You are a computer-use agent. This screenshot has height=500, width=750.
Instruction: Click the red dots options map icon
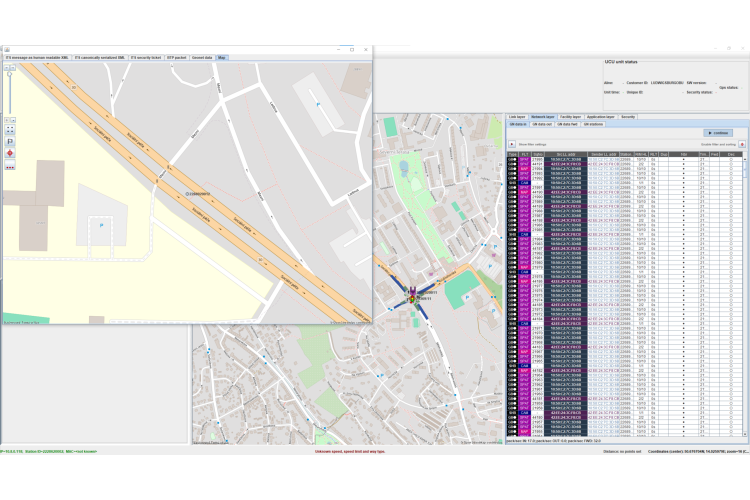tap(10, 167)
